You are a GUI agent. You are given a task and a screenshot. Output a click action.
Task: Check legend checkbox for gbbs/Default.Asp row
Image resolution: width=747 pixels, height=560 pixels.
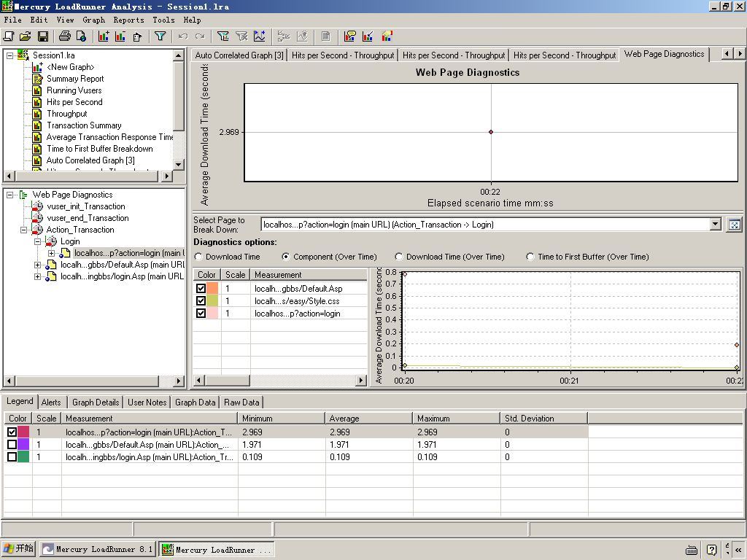coord(12,444)
